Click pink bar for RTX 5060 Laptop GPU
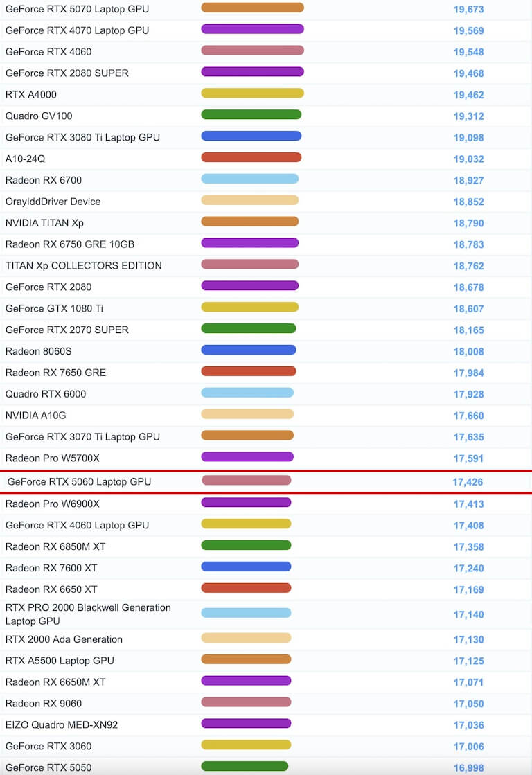The width and height of the screenshot is (532, 775). pos(247,480)
